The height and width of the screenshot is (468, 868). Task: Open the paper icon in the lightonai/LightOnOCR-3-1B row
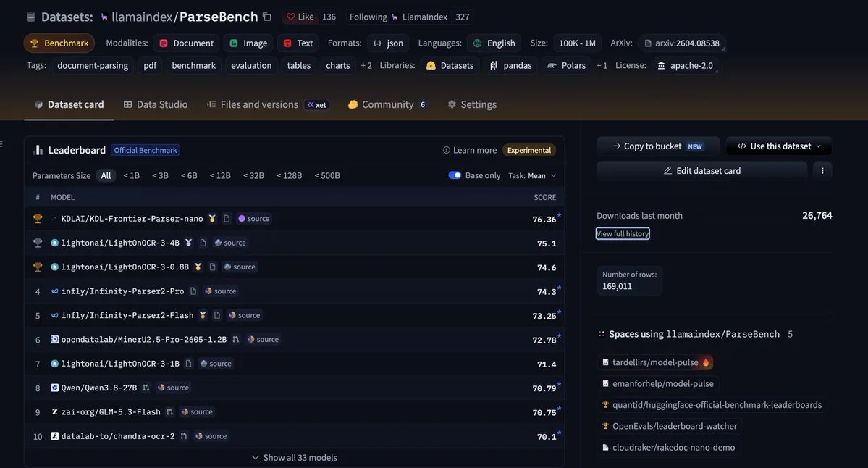tap(189, 364)
